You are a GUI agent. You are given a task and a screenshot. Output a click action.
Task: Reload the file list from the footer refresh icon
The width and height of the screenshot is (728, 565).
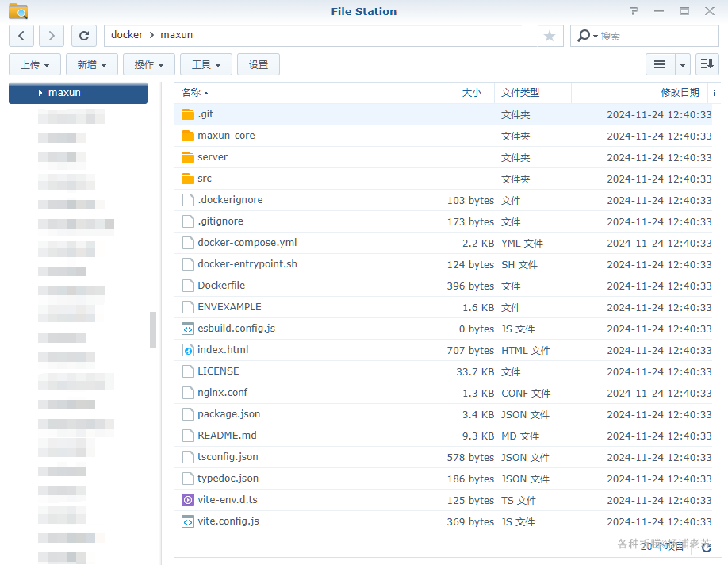point(707,548)
